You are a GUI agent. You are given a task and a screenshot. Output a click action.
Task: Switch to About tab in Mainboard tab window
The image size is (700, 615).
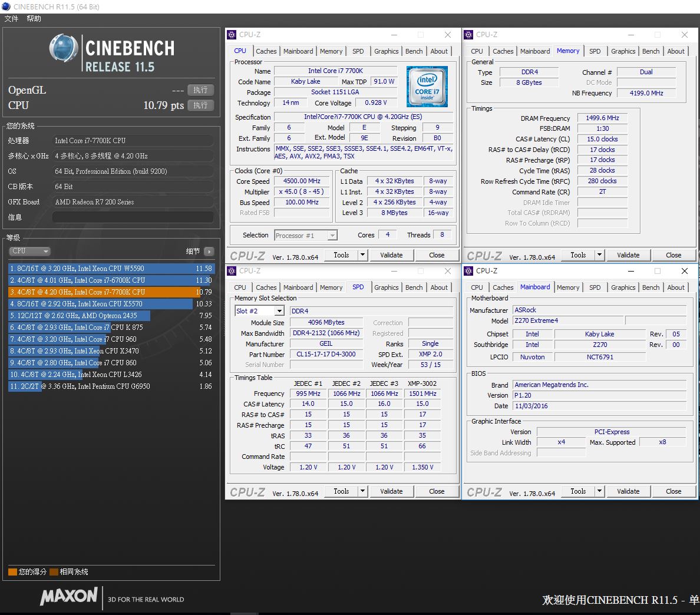[x=676, y=287]
